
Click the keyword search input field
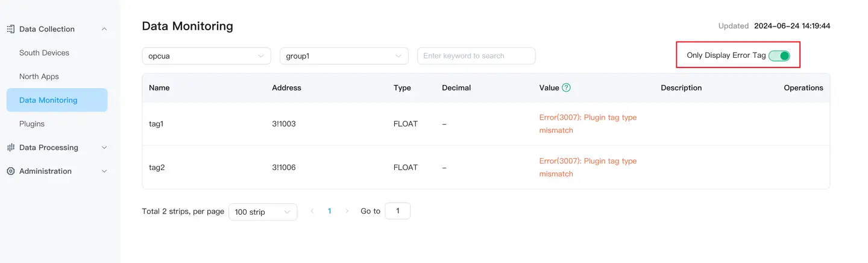(x=476, y=56)
